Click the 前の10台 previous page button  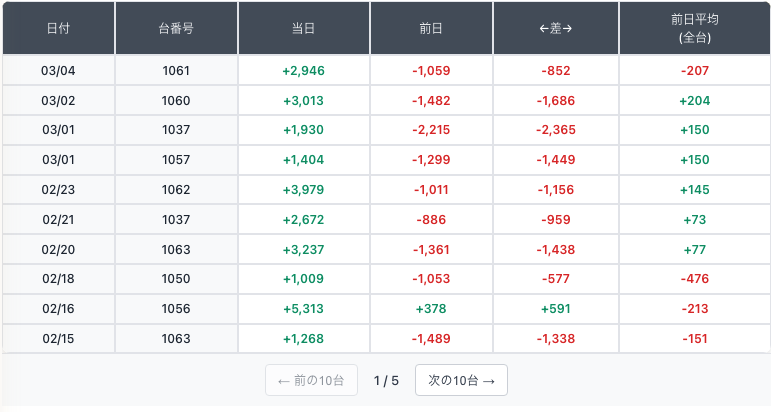[x=311, y=380]
